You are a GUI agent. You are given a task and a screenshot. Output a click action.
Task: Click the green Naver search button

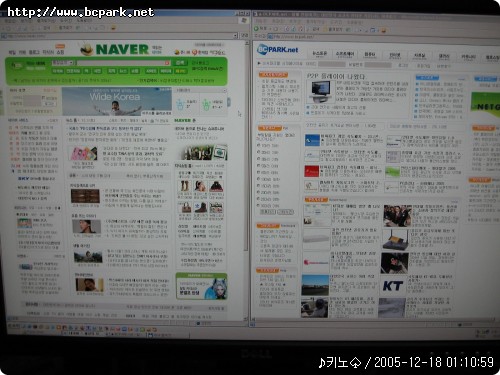(x=180, y=63)
